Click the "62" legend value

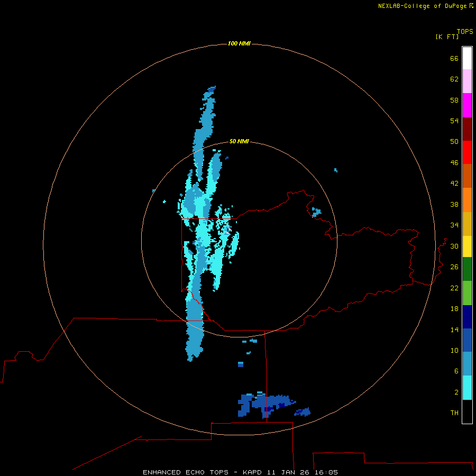(454, 79)
